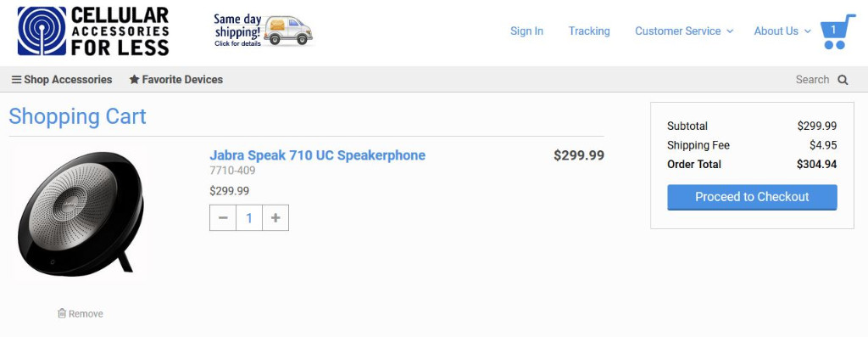The width and height of the screenshot is (868, 337).
Task: Open Favorite Devices with the star icon
Action: point(176,80)
